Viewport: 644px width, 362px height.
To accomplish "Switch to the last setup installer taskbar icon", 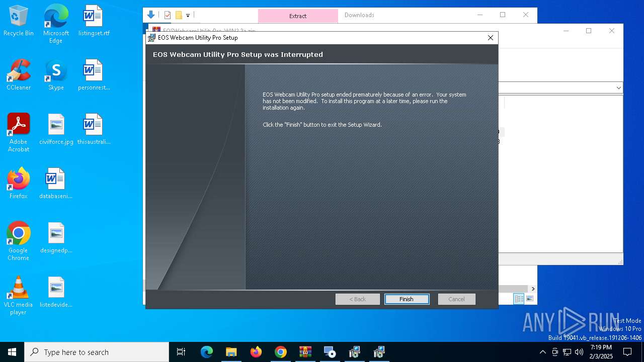I will coord(379,352).
